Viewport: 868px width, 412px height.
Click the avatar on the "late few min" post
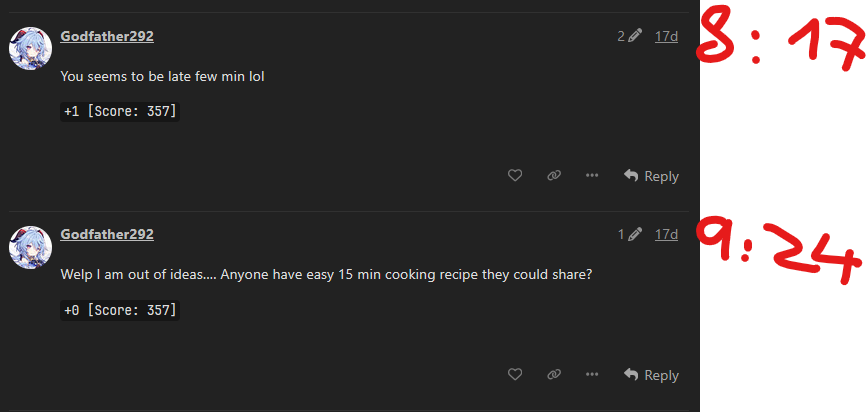click(31, 48)
